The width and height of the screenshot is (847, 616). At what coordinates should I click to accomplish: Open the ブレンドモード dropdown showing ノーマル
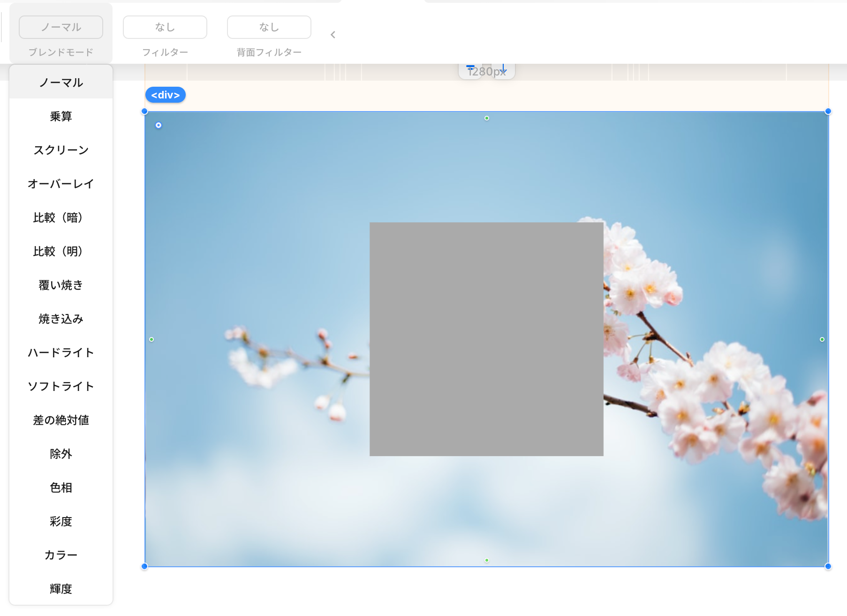[61, 27]
